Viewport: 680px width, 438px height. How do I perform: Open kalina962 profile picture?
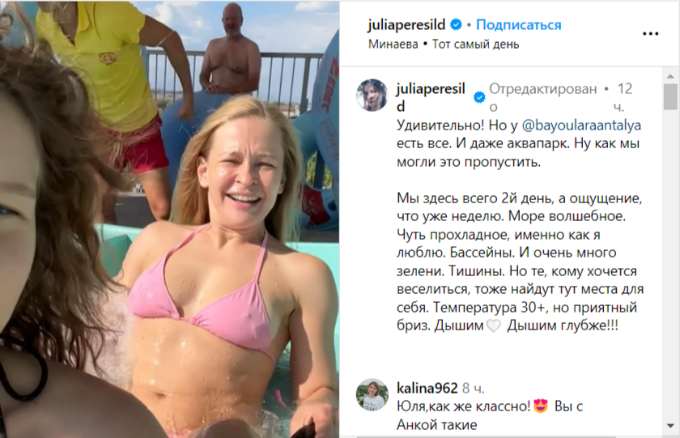[x=372, y=395]
